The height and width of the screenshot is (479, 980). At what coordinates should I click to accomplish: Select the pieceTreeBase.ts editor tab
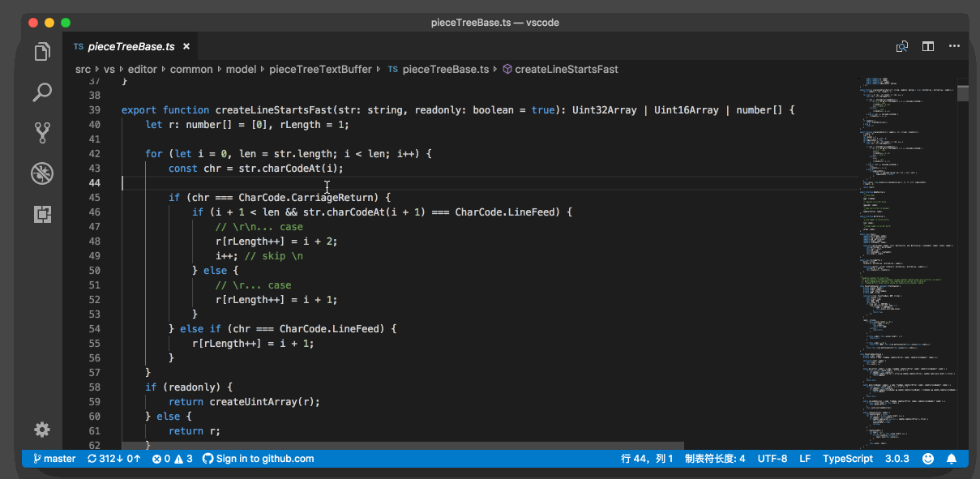point(130,47)
